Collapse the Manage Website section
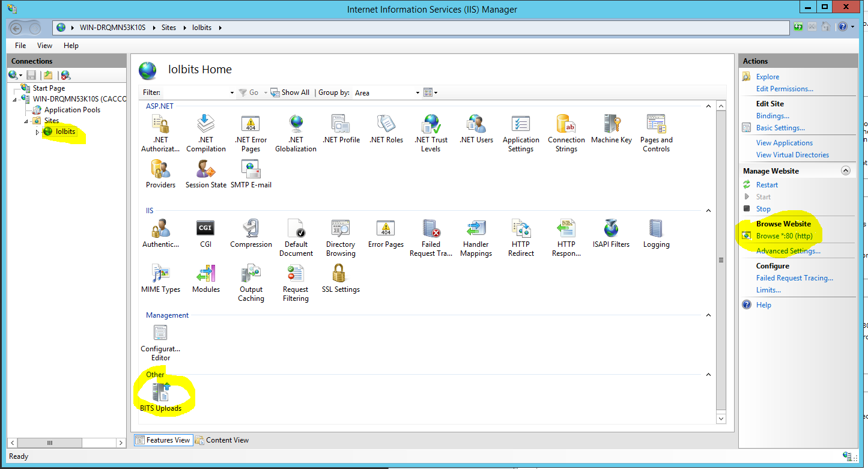The image size is (868, 469). [846, 171]
